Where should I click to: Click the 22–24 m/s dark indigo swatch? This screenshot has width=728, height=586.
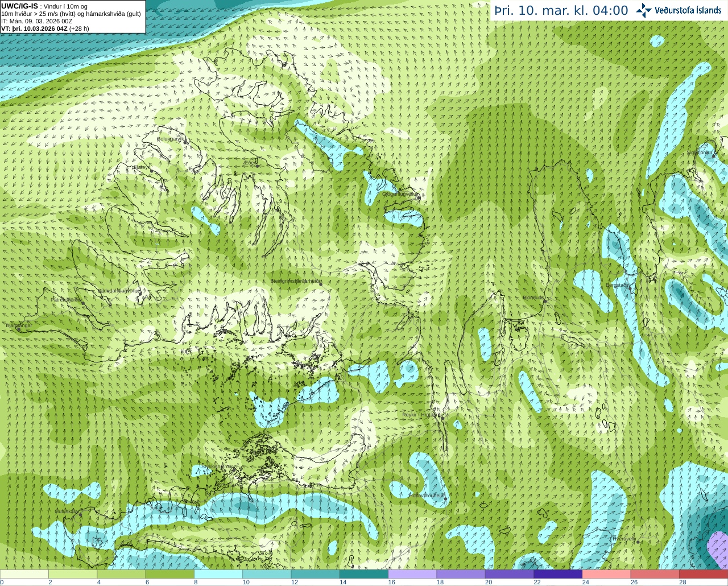[558, 574]
